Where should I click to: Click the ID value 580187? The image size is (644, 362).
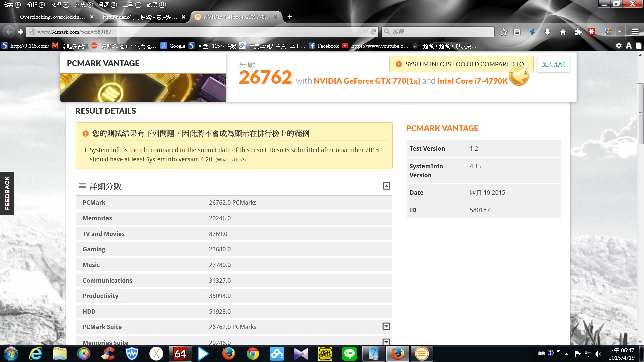click(x=480, y=210)
